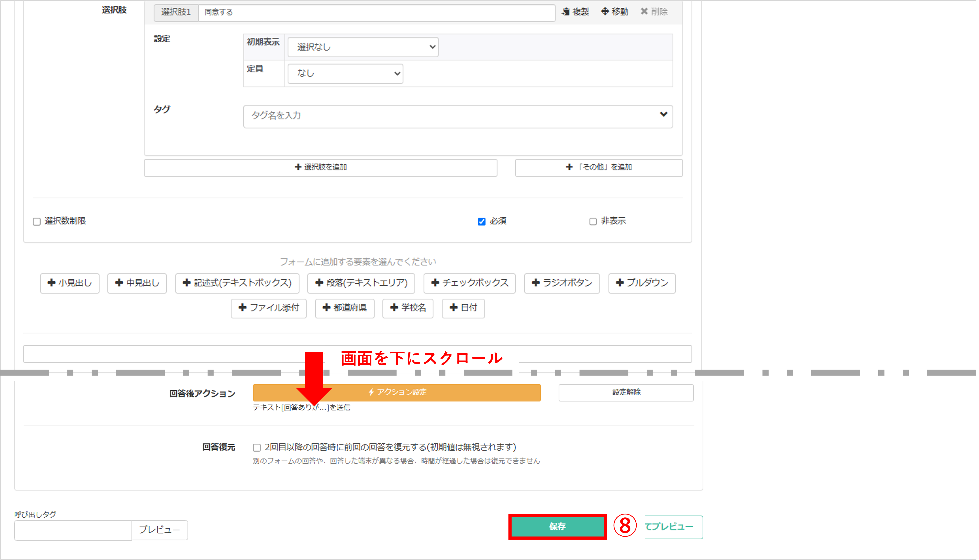Uncheck the 必須 checkbox
979x560 pixels.
tap(481, 221)
